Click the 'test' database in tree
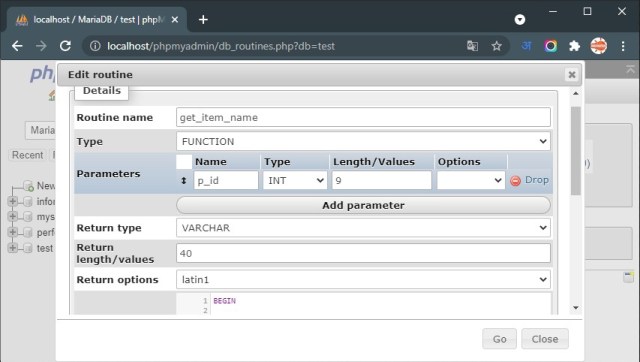This screenshot has width=640, height=362. pyautogui.click(x=44, y=248)
